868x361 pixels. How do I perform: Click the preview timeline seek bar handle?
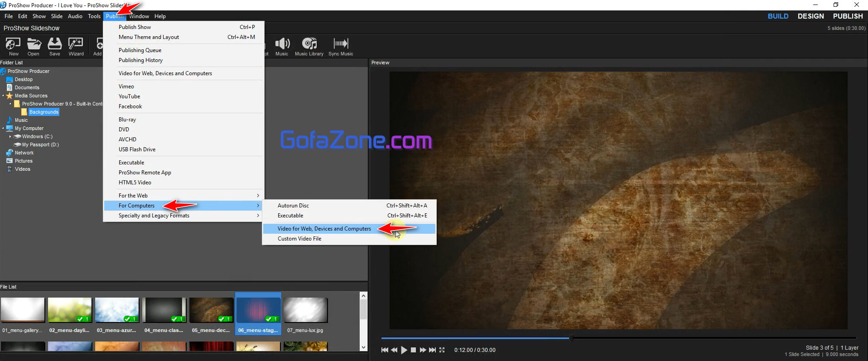(571, 338)
